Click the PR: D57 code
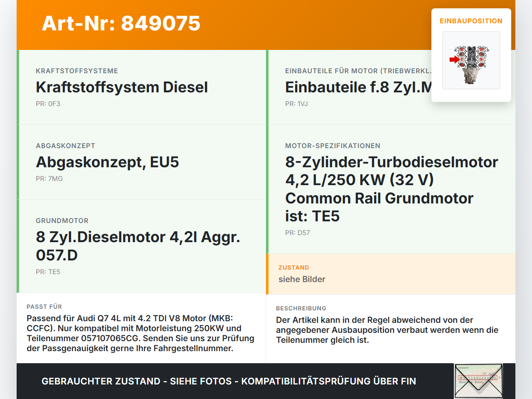Image resolution: width=532 pixels, height=399 pixels. point(298,233)
